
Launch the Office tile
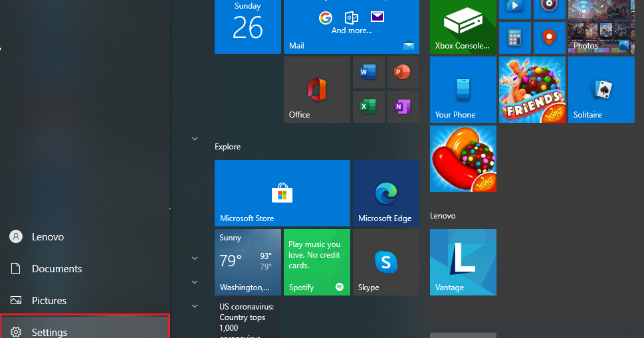click(316, 90)
